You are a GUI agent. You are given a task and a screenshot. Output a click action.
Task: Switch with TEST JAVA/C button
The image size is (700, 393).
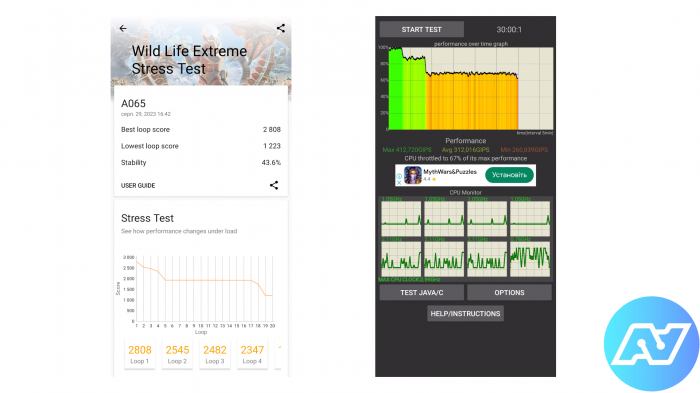[421, 293]
